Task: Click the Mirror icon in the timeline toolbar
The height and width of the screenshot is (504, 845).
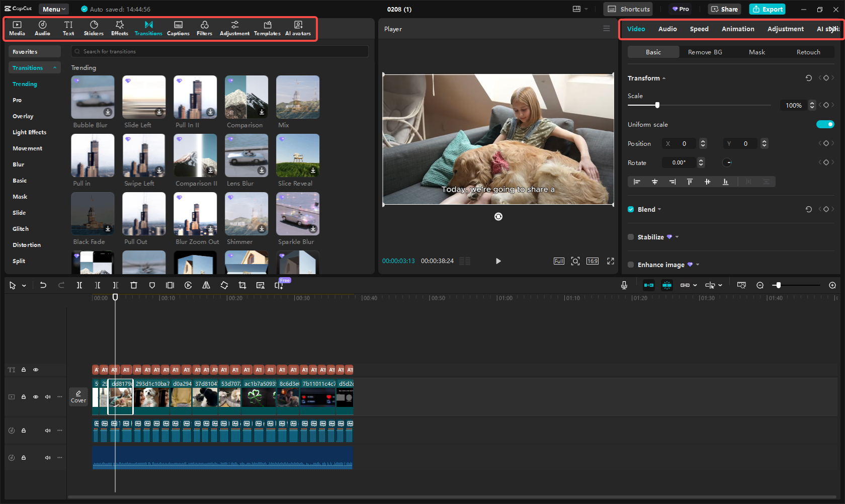Action: coord(206,285)
